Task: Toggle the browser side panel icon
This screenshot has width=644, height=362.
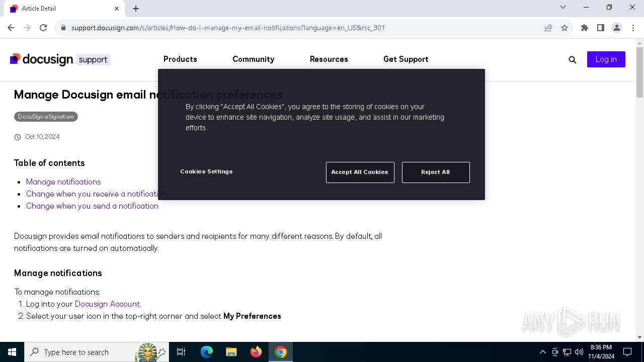Action: [601, 28]
